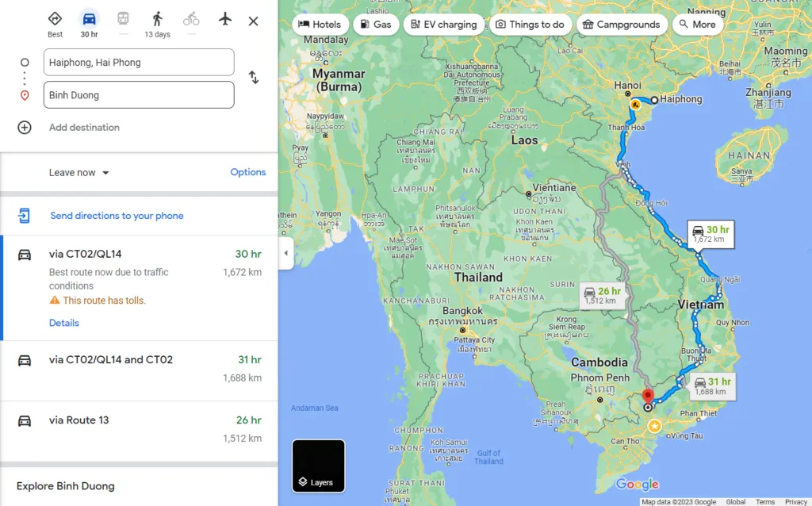Open the More search categories

698,25
